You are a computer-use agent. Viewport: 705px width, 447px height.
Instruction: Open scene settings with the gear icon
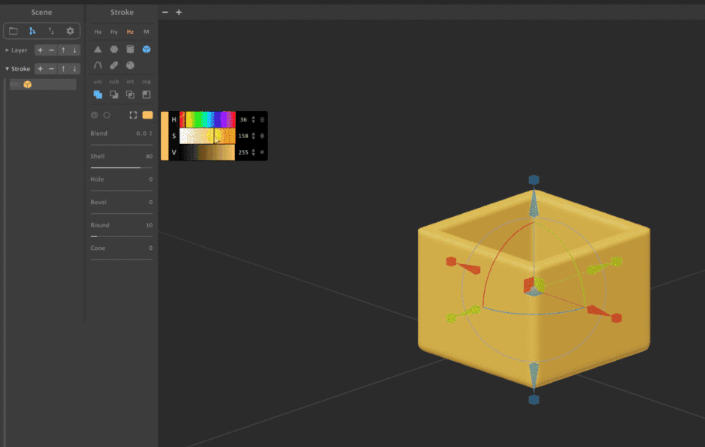tap(70, 31)
